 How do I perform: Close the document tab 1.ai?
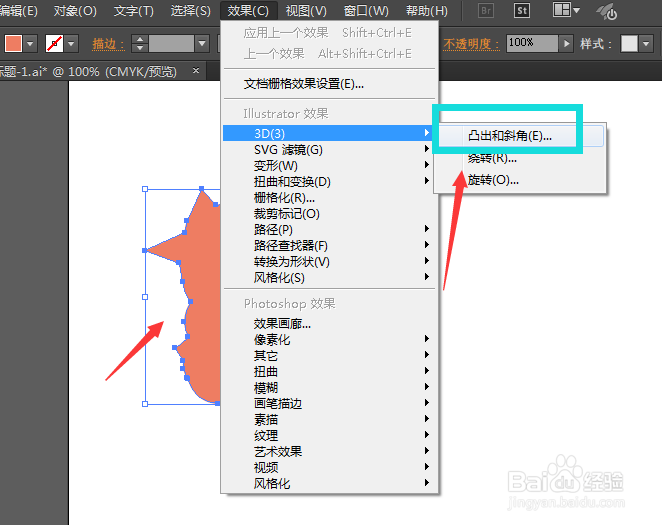pos(195,70)
